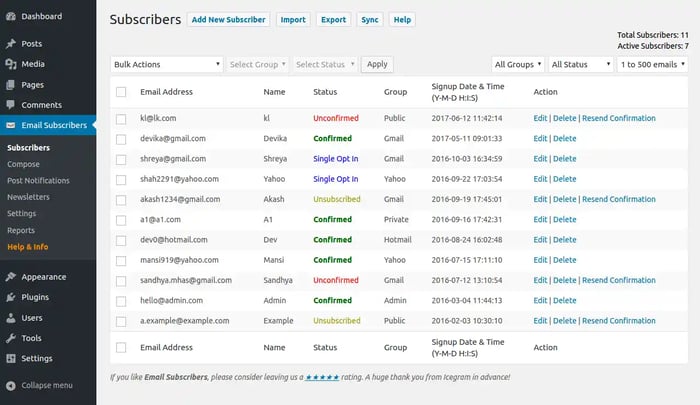Go to Newsletters in the submenu

28,197
